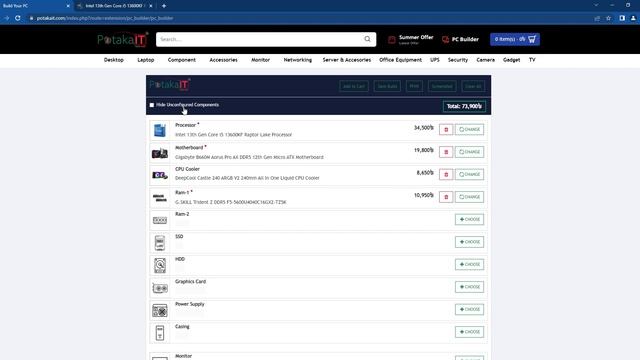This screenshot has width=640, height=360.
Task: Click the Total 73,900 price box
Action: 464,106
